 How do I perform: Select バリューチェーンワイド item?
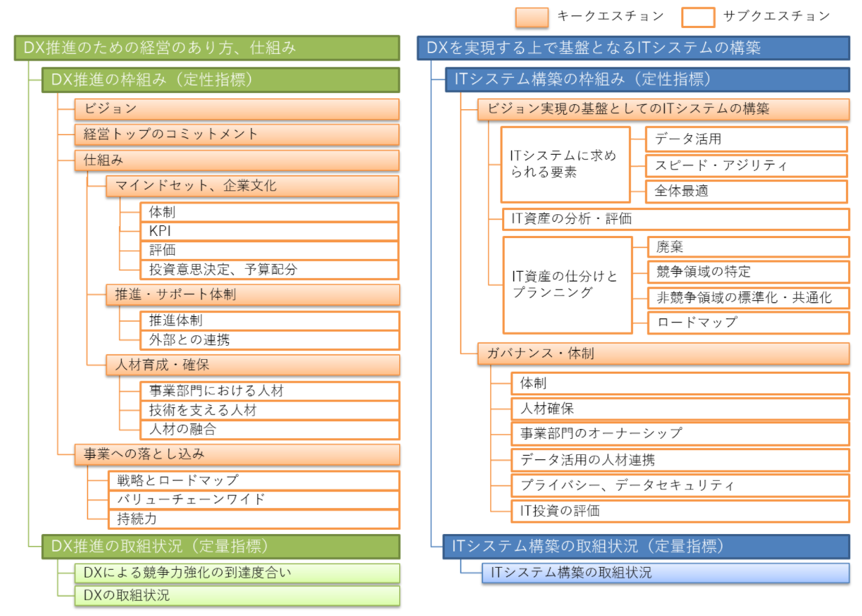coord(253,500)
